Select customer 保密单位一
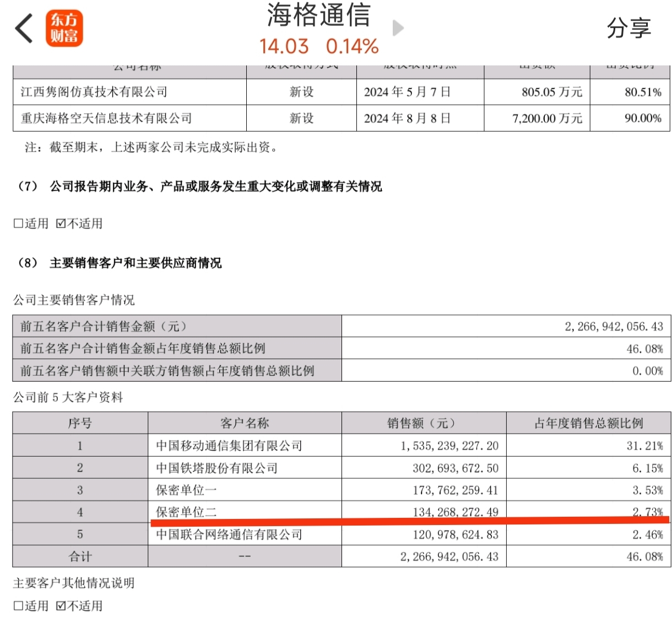 (186, 490)
